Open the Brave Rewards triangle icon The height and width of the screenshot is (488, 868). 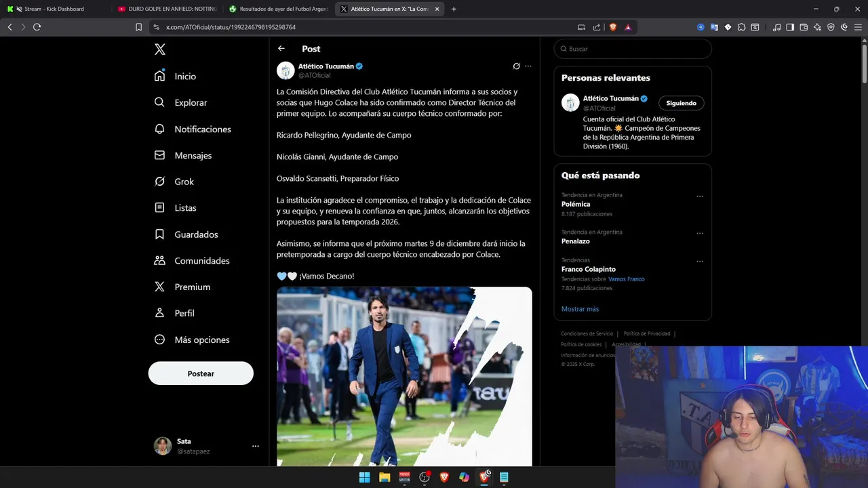[x=628, y=27]
